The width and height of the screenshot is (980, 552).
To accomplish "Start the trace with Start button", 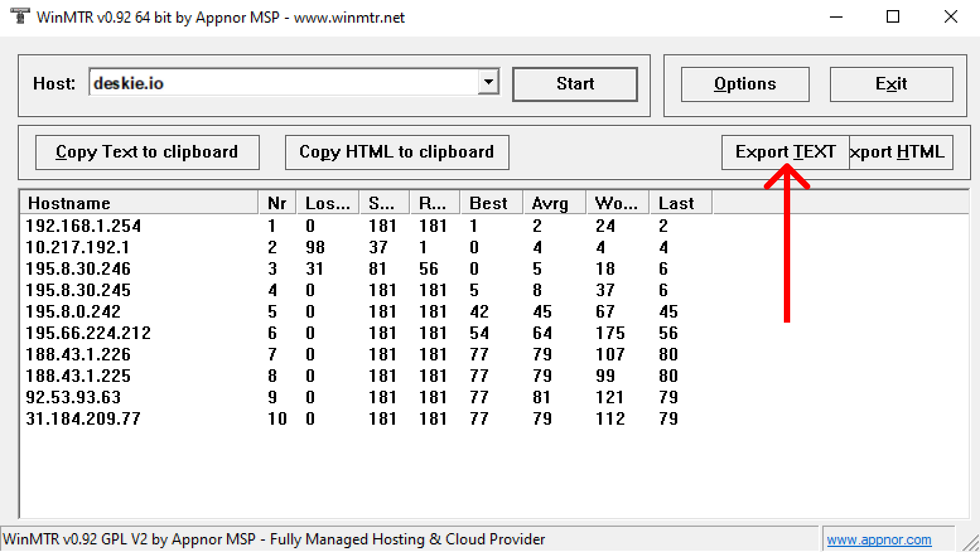I will (x=575, y=84).
